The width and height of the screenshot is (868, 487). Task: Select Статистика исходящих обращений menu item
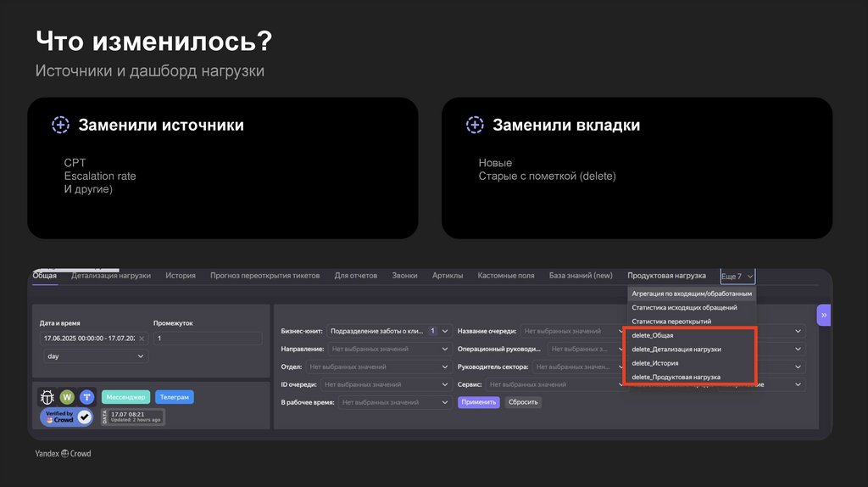coord(692,307)
